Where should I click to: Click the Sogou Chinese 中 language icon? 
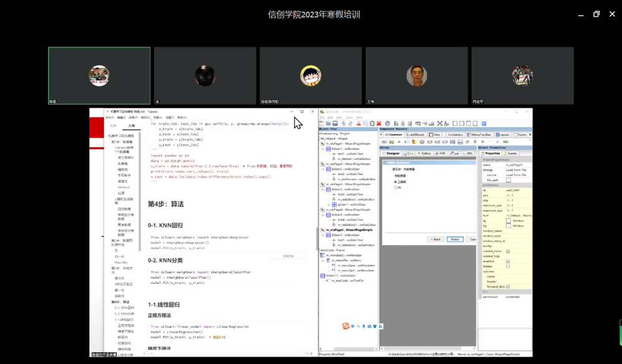click(352, 326)
